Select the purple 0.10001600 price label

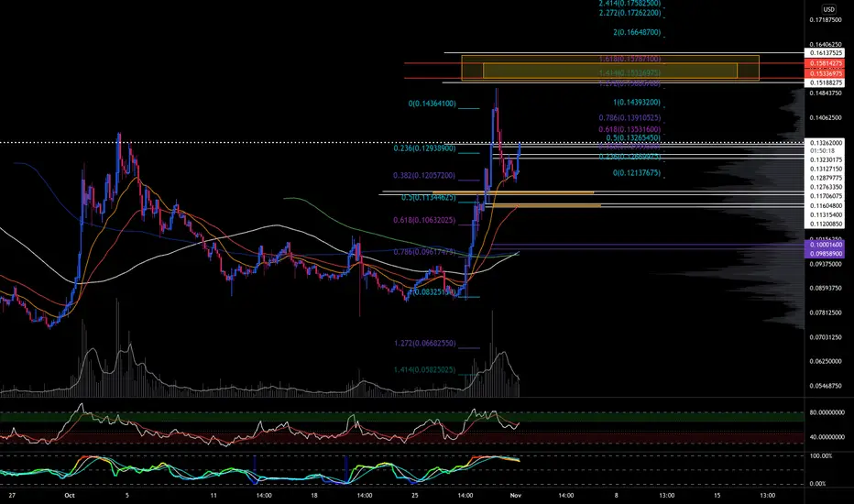pyautogui.click(x=825, y=246)
